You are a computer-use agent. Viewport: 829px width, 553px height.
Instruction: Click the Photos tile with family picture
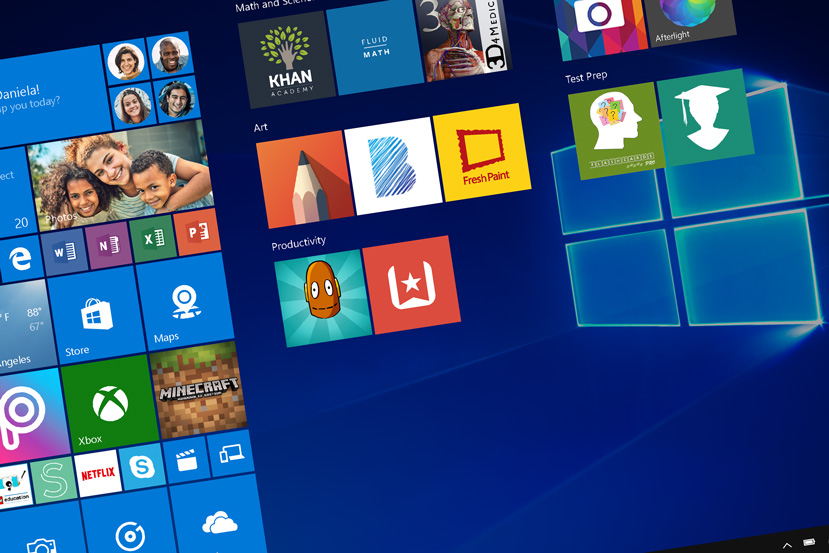pos(120,178)
